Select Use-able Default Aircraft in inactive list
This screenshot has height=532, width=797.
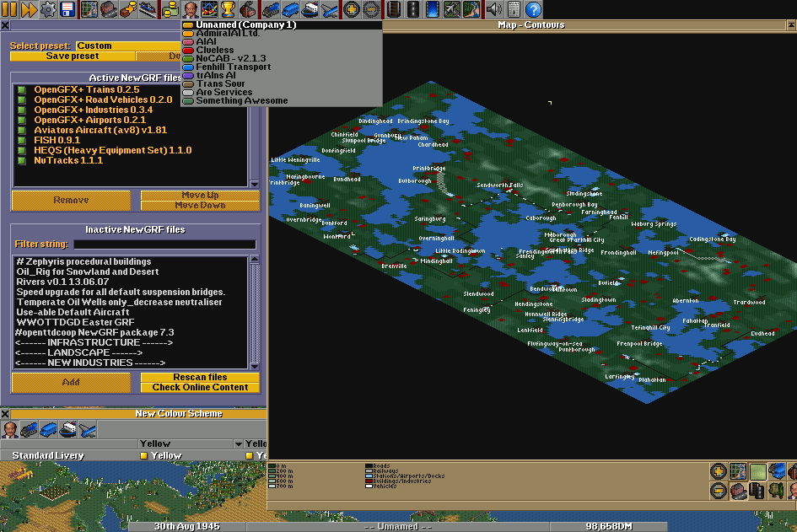tap(131, 312)
